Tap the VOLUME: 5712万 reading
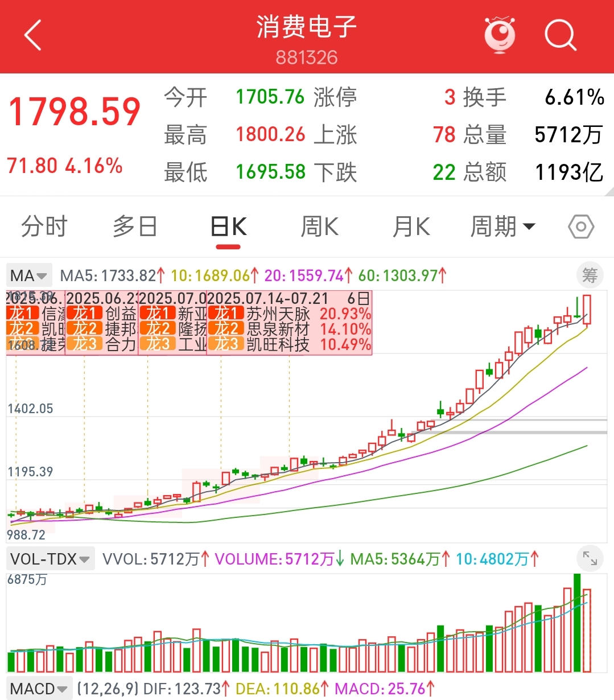This screenshot has height=700, width=614. pyautogui.click(x=279, y=559)
